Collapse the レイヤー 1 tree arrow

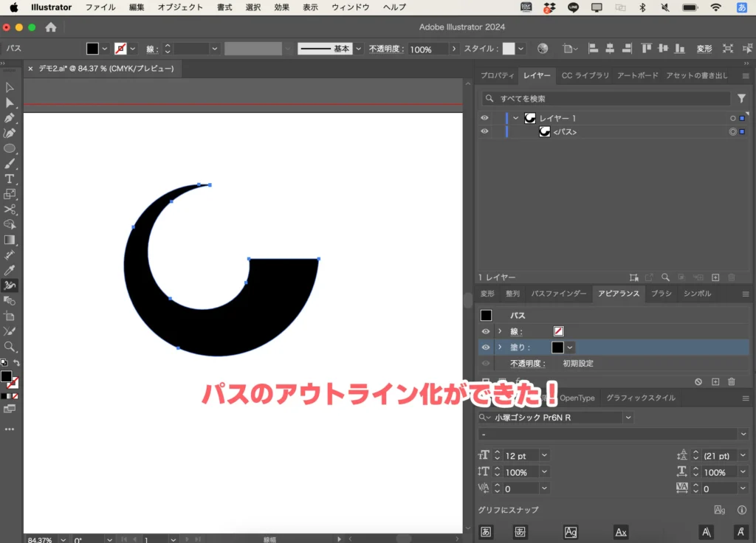[x=515, y=118]
